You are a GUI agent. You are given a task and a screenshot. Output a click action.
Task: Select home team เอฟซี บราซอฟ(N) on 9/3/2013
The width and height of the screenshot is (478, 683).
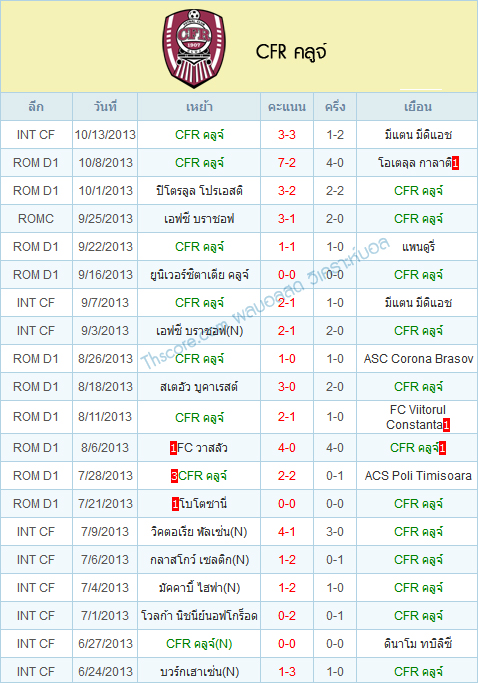click(199, 331)
